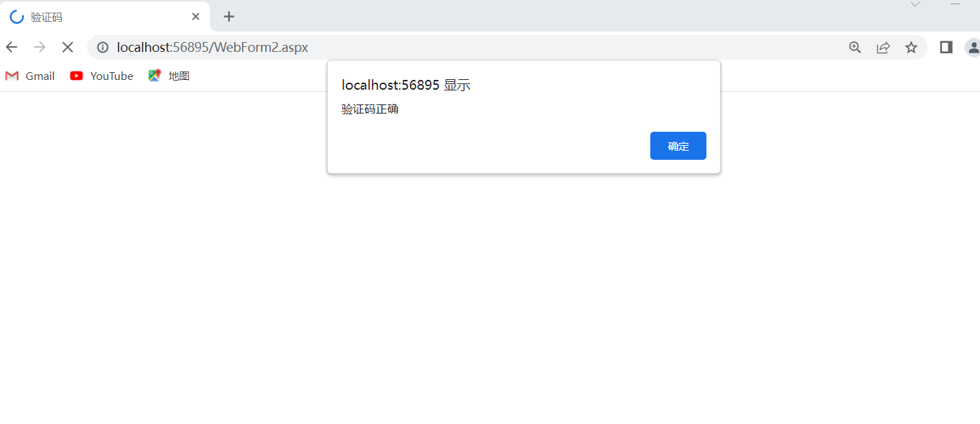Stop loading the page
Screen dimensions: 980x424
click(67, 47)
